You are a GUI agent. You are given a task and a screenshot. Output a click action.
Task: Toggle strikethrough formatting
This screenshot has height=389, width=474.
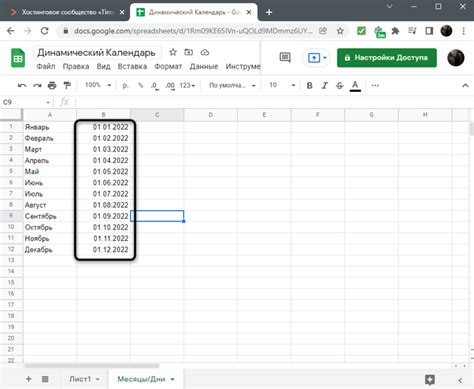pos(340,86)
